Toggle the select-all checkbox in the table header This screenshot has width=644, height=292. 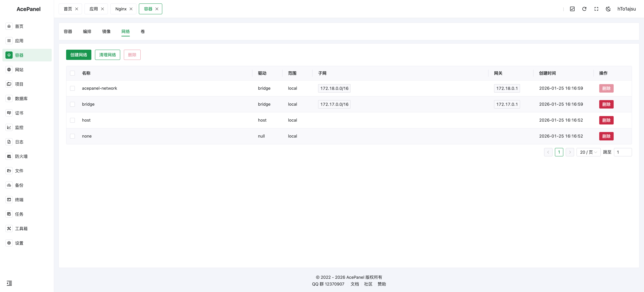[x=73, y=73]
